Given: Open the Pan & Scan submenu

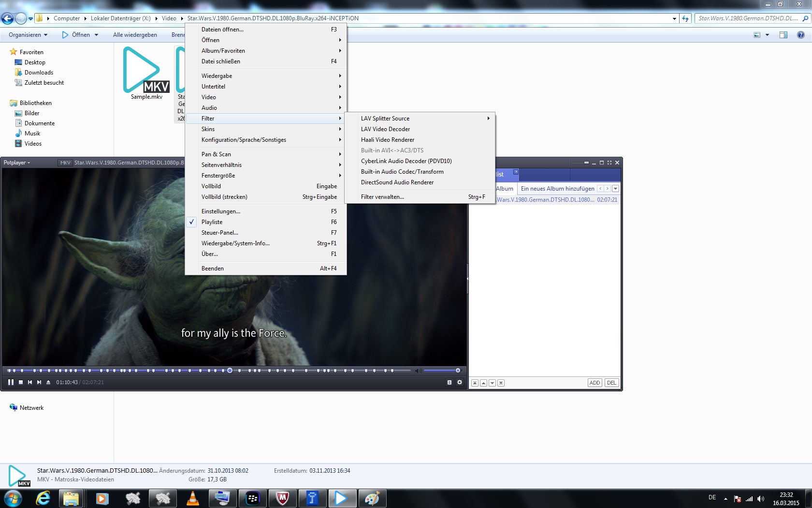Looking at the screenshot, I should (266, 154).
